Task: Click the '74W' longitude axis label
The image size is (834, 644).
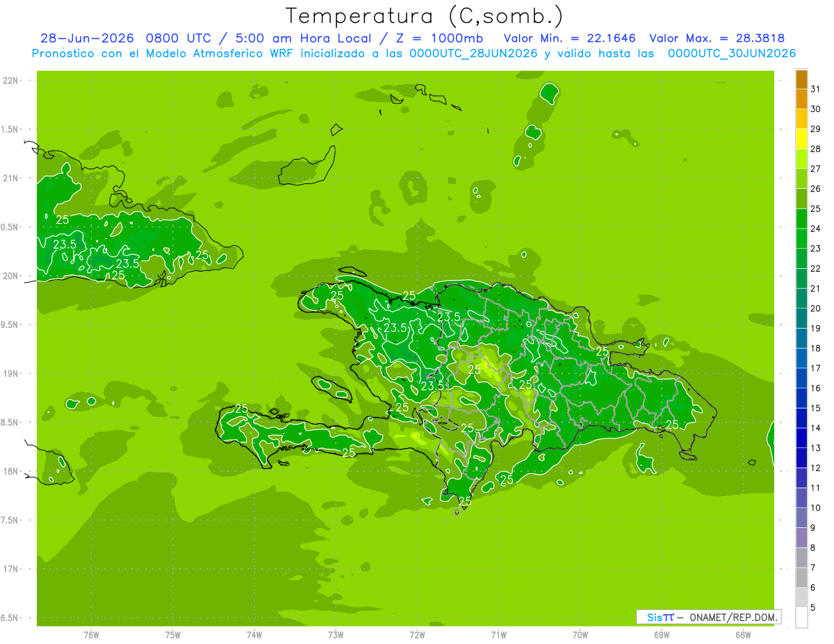Action: tap(254, 634)
